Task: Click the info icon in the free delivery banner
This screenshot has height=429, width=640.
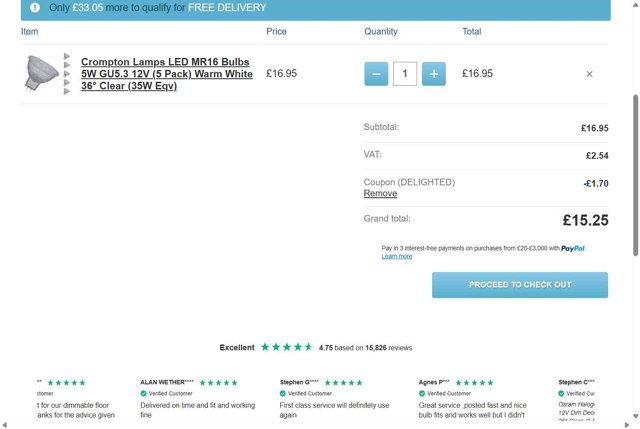Action: tap(35, 7)
